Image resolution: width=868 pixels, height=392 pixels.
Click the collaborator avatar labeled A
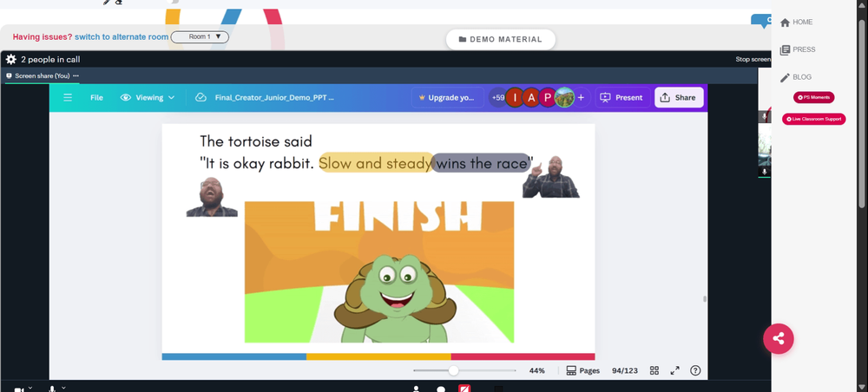point(531,97)
